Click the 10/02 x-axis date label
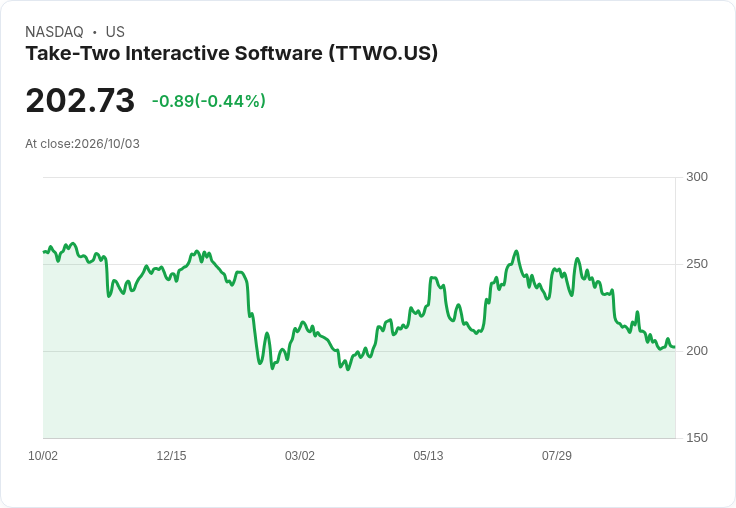Viewport: 736px width, 508px height. coord(43,456)
